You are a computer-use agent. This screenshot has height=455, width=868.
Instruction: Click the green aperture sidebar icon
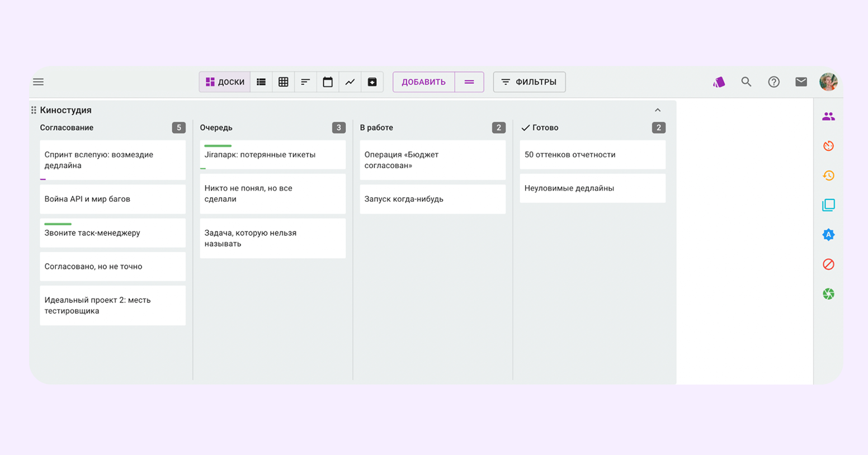point(828,294)
